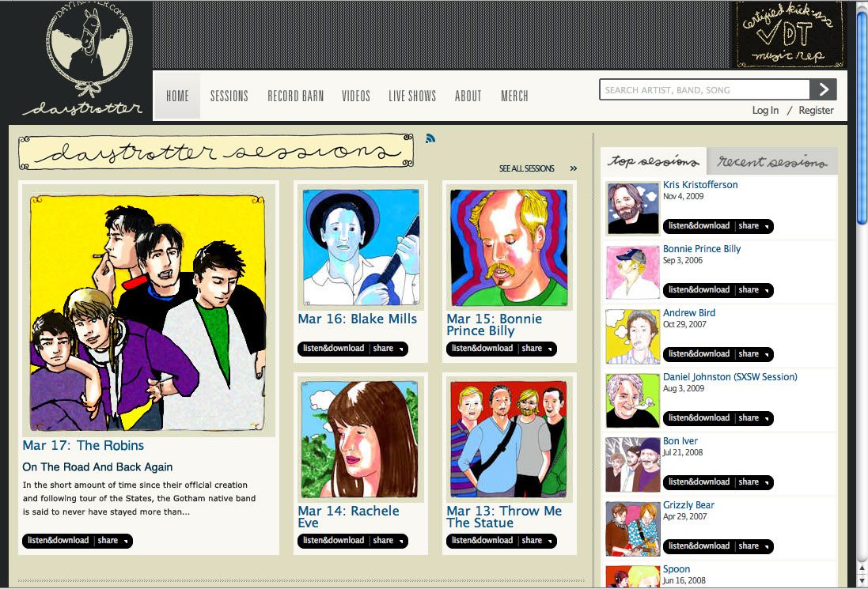Viewport: 868px width, 589px height.
Task: Visit the Merch page
Action: pyautogui.click(x=515, y=96)
